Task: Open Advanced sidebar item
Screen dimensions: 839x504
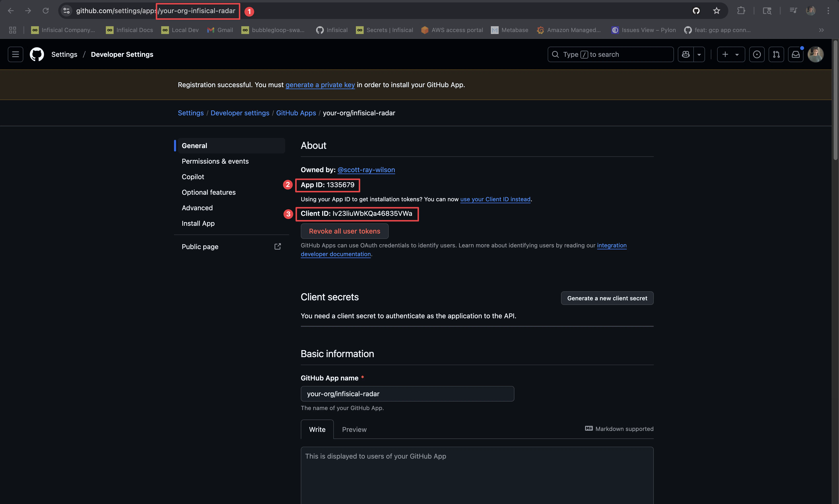Action: tap(231, 208)
